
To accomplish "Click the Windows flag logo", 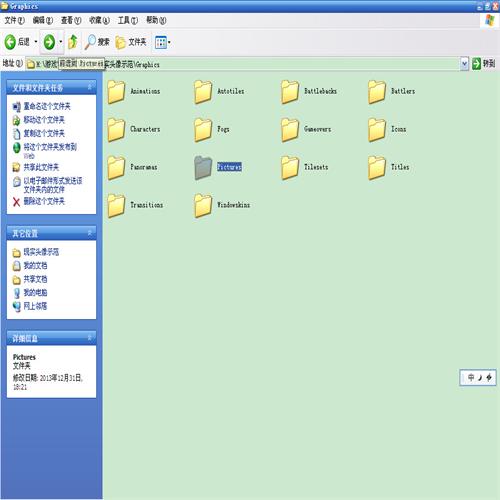I will pos(490,20).
